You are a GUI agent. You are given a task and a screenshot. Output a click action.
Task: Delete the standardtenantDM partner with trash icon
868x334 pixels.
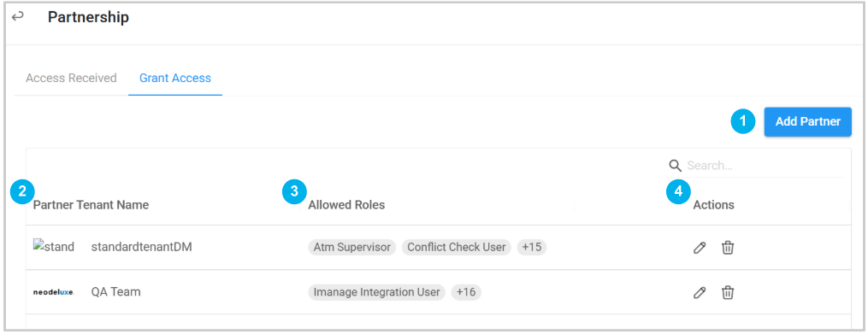(728, 248)
